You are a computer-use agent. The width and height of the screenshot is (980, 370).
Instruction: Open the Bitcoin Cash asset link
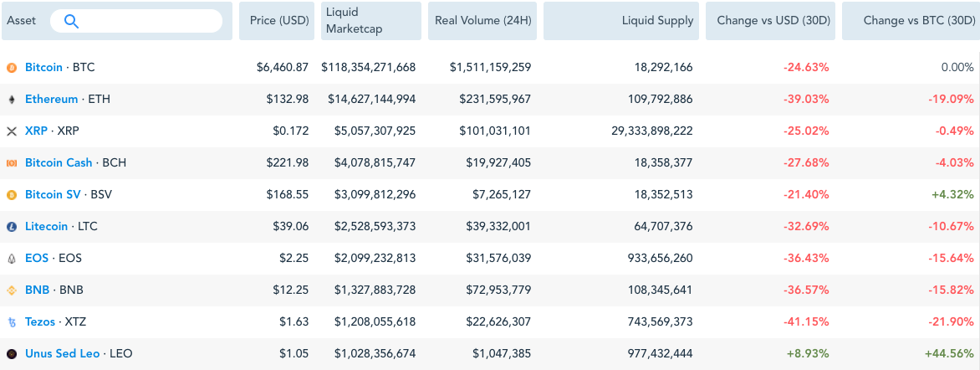[x=59, y=162]
